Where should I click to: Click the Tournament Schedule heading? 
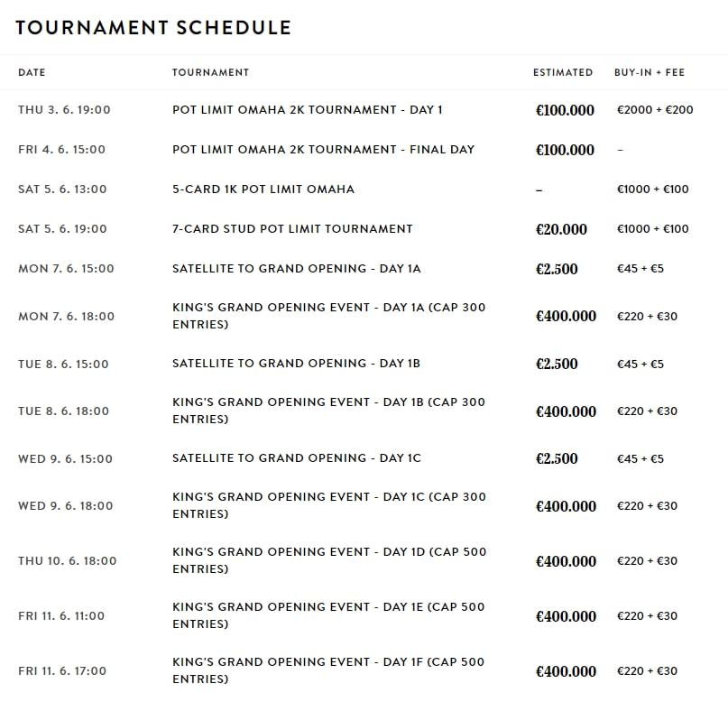click(153, 28)
